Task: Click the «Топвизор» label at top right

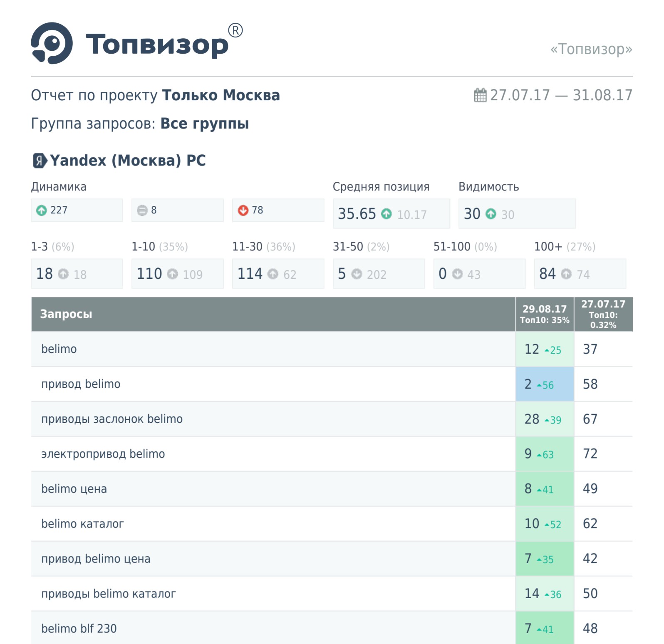Action: (591, 49)
